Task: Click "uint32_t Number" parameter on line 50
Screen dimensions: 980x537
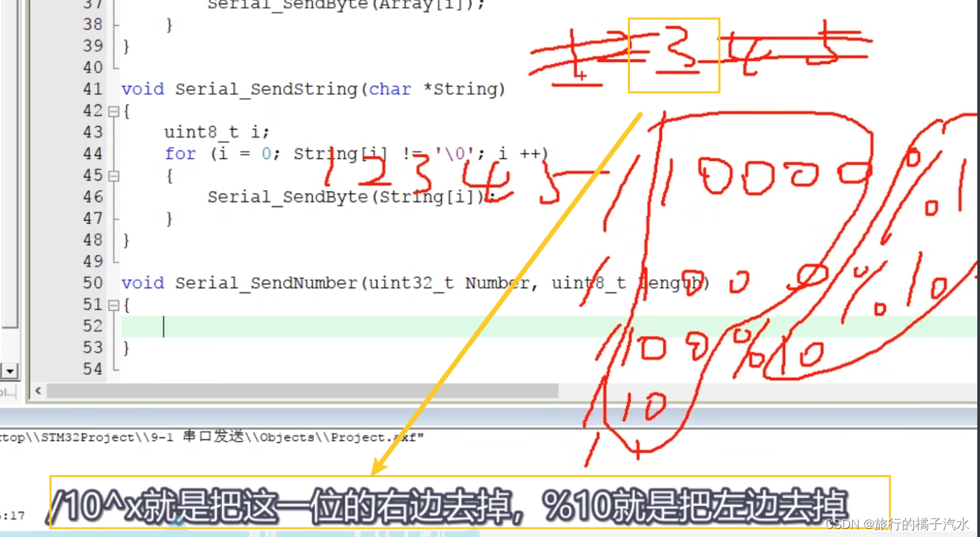Action: click(x=448, y=283)
